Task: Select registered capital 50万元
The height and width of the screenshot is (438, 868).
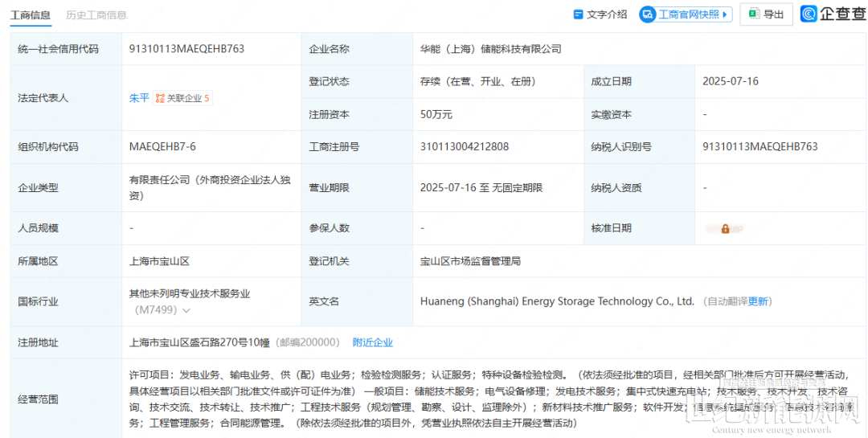Action: click(436, 115)
